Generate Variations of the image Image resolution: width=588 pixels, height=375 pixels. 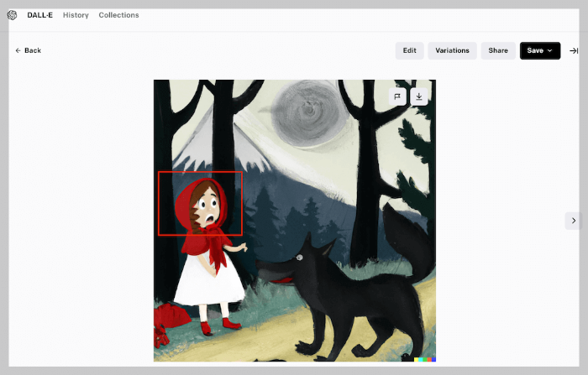(452, 50)
